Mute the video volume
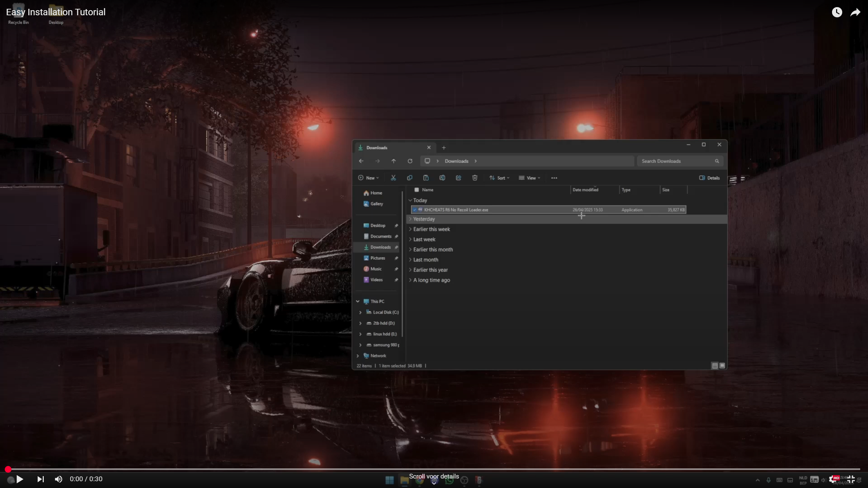The width and height of the screenshot is (868, 488). 58,479
